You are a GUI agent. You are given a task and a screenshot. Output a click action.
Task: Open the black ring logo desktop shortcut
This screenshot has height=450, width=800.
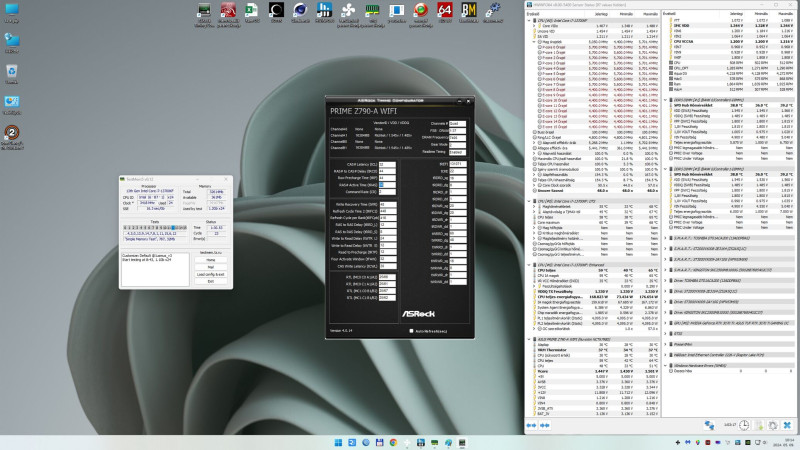pos(276,10)
